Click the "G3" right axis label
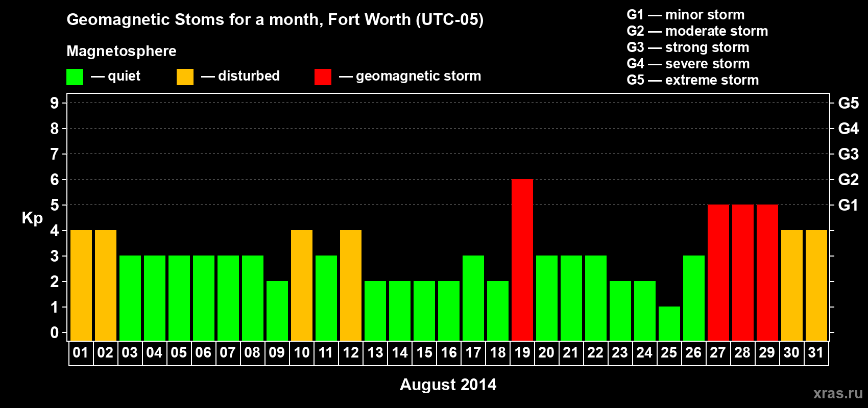Screen dimensions: 868x408 pos(849,154)
